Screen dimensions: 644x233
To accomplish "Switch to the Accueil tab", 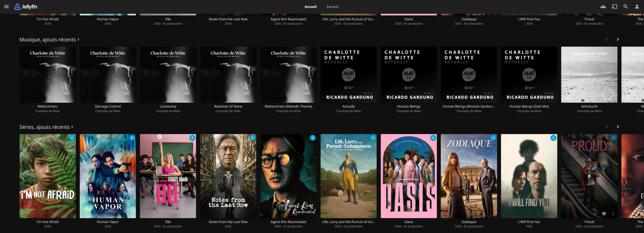I will 310,7.
